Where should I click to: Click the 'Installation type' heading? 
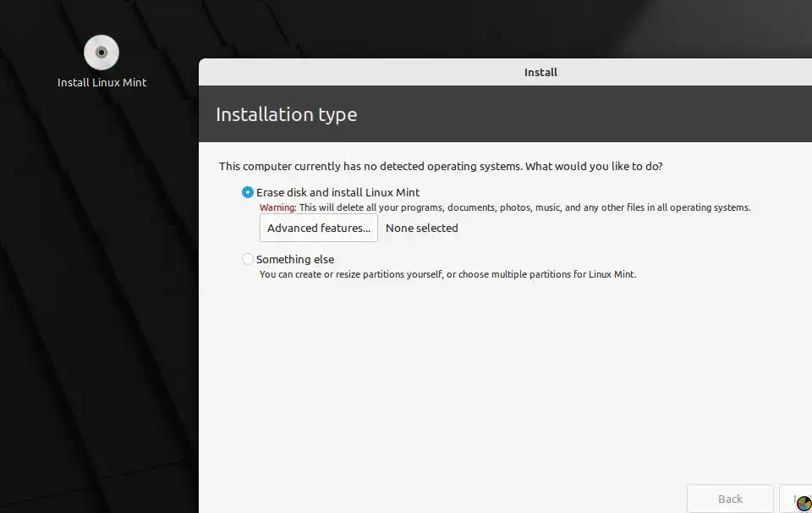point(287,114)
